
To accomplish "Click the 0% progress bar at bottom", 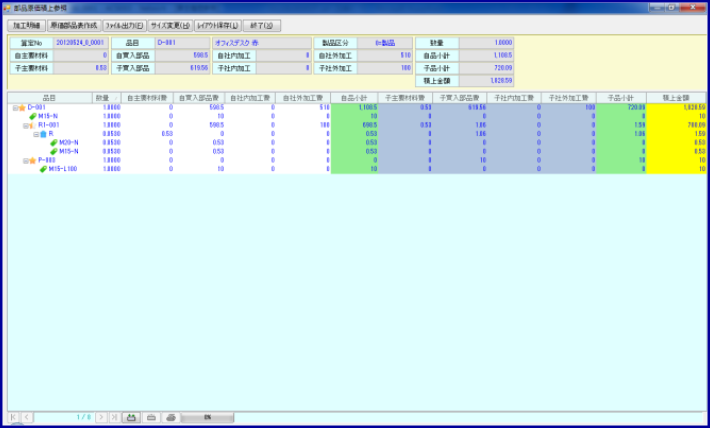I will click(207, 417).
